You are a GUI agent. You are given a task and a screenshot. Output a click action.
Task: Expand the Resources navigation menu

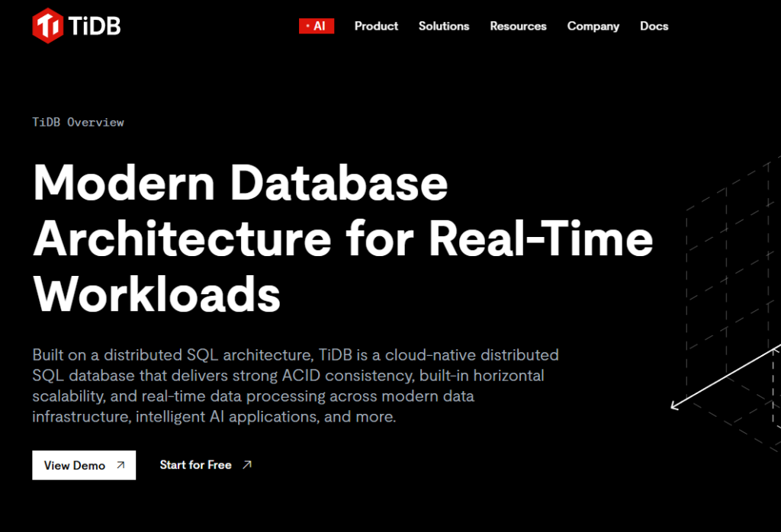(x=518, y=26)
